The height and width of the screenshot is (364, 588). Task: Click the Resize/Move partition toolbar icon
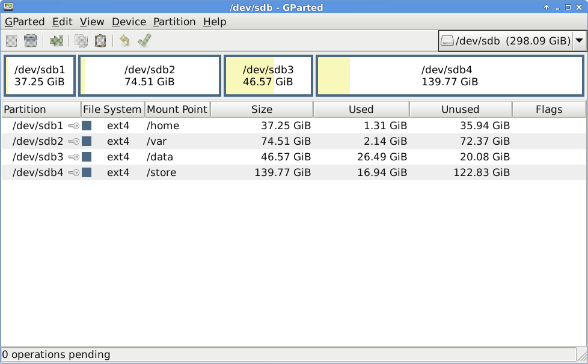57,41
